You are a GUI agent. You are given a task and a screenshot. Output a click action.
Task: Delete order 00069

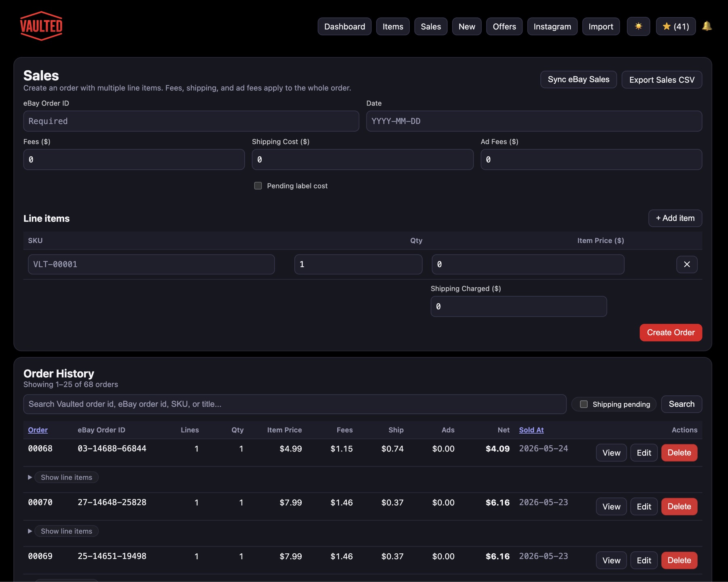[679, 560]
